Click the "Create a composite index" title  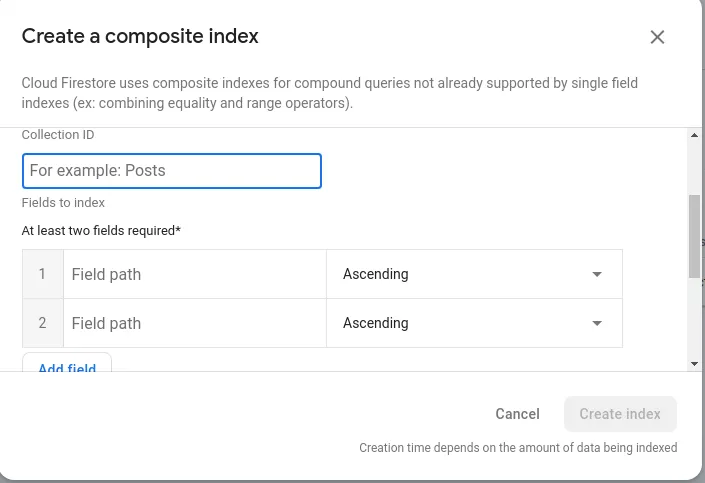140,37
